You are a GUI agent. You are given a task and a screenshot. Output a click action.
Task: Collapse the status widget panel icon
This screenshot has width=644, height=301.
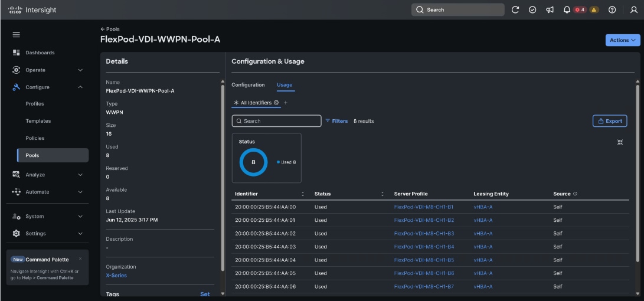[x=620, y=142]
